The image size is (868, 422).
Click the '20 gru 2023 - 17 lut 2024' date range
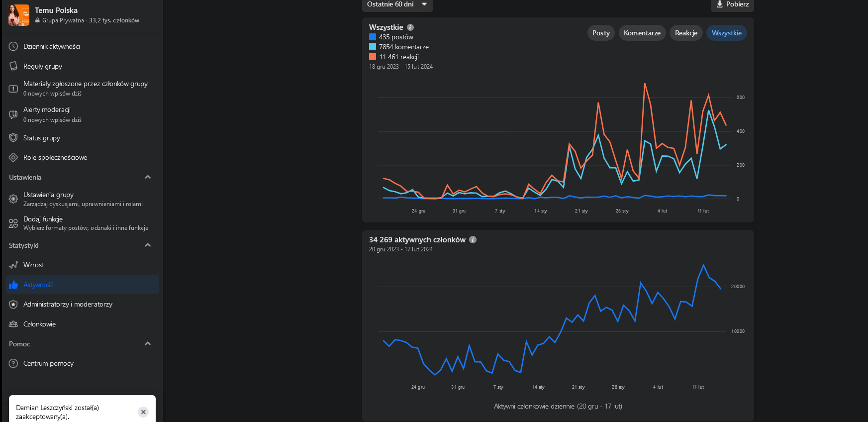[x=401, y=249]
